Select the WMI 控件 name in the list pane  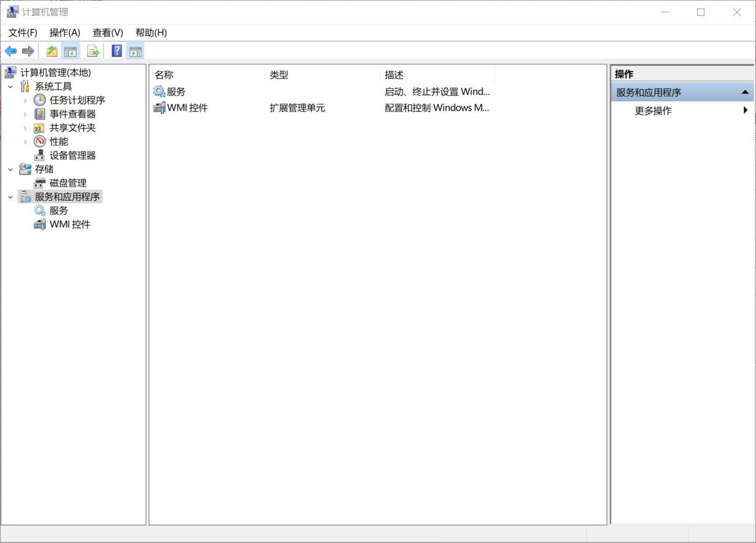click(x=188, y=108)
